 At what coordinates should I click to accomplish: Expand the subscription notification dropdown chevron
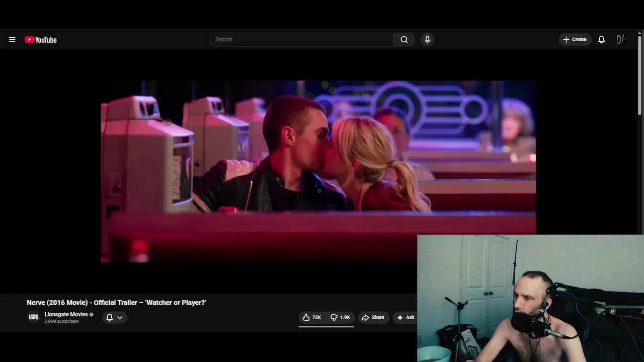120,317
